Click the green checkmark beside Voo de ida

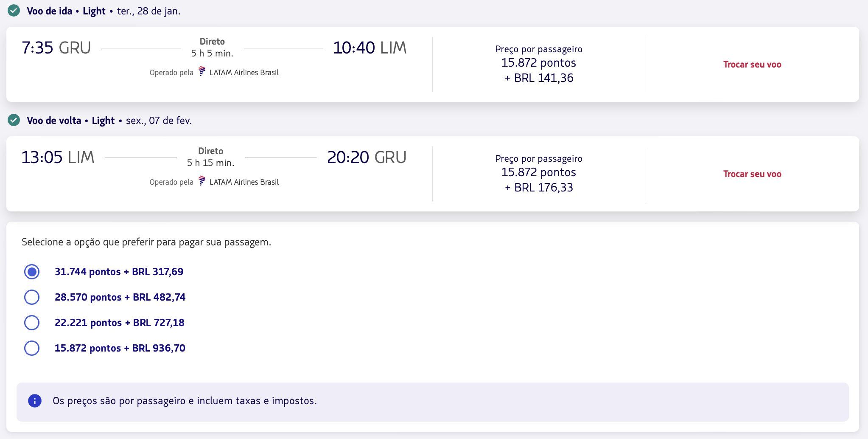[14, 11]
